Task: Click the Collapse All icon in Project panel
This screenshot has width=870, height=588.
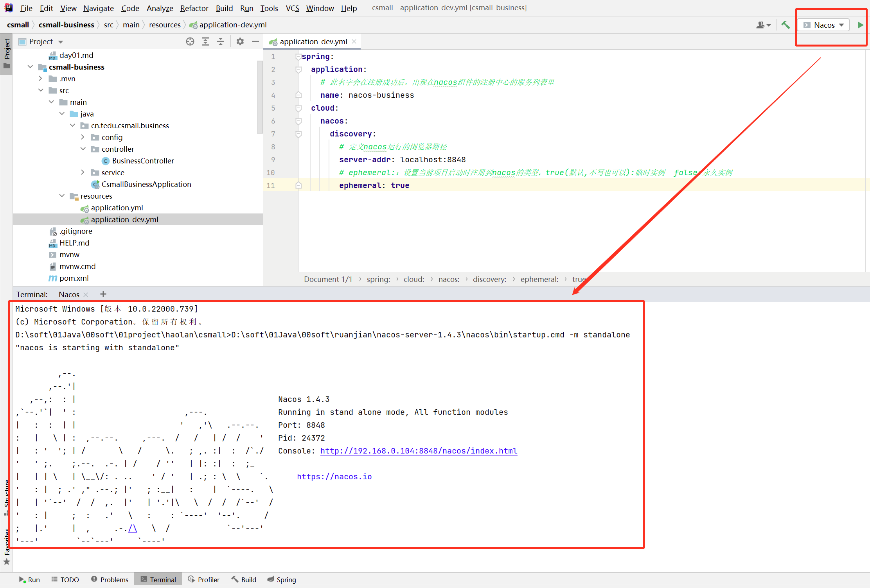Action: [x=221, y=41]
